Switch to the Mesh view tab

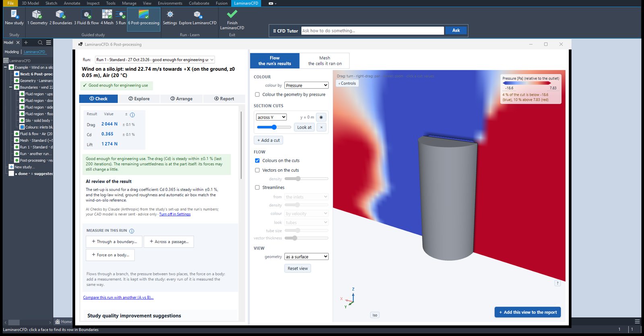(325, 61)
